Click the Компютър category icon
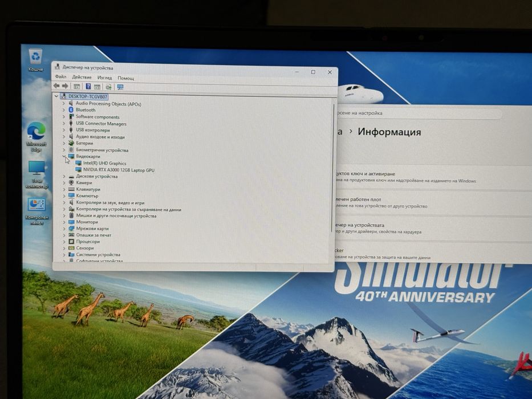This screenshot has height=399, width=532. (x=71, y=196)
